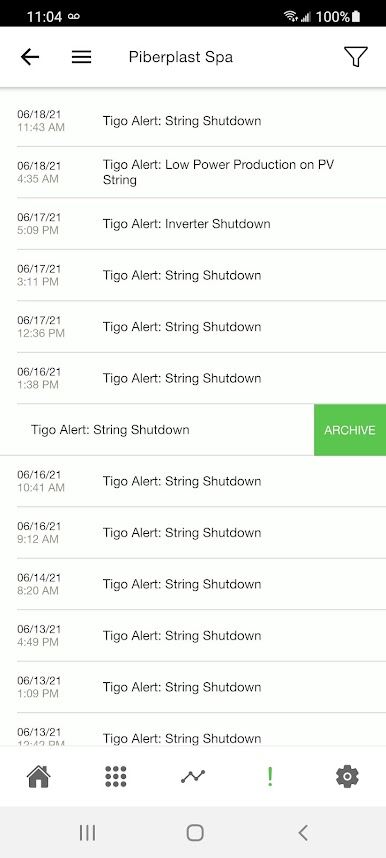Open the alerts filter funnel
This screenshot has width=386, height=858.
point(355,56)
